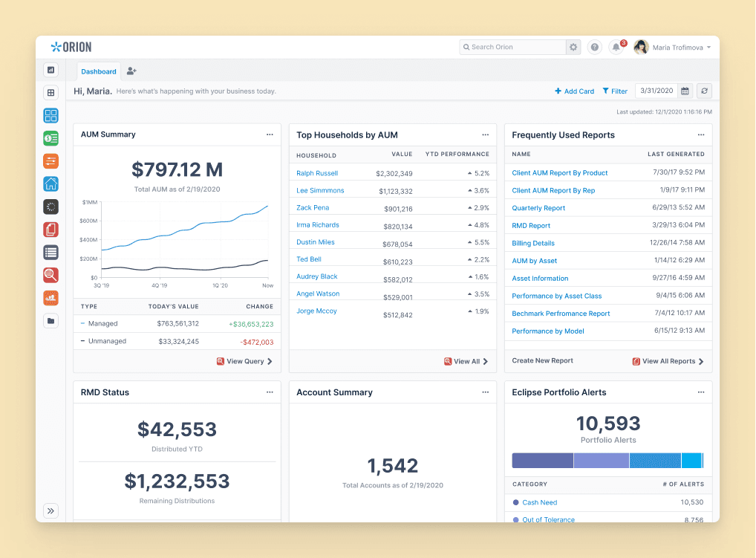Open Billing Details report

[533, 243]
